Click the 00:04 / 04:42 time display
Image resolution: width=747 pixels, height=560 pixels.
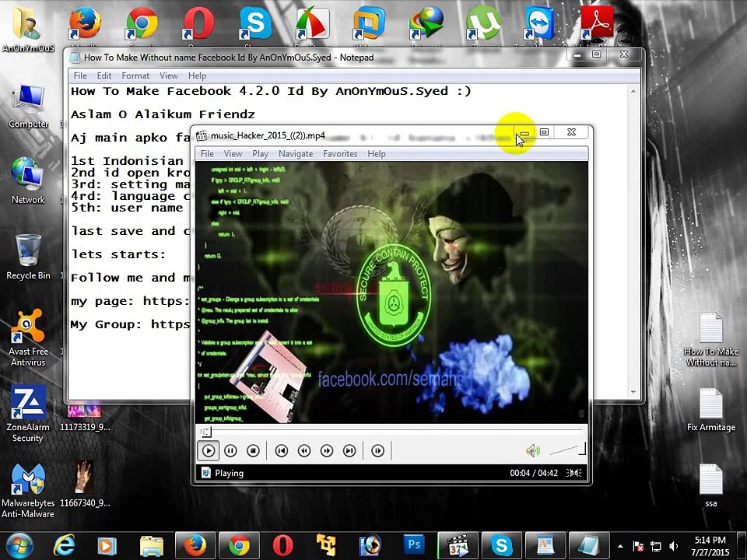534,474
